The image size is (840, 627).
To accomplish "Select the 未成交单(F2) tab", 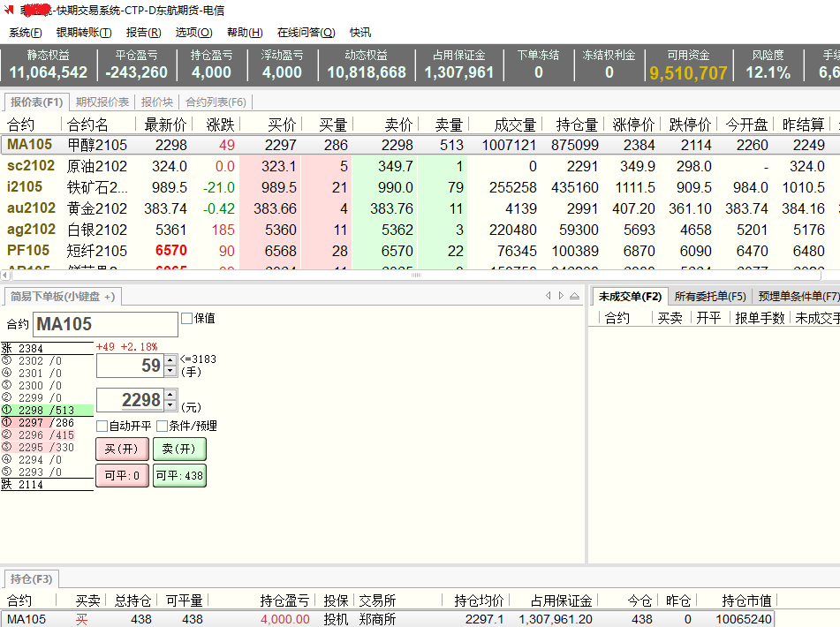I will (x=630, y=296).
